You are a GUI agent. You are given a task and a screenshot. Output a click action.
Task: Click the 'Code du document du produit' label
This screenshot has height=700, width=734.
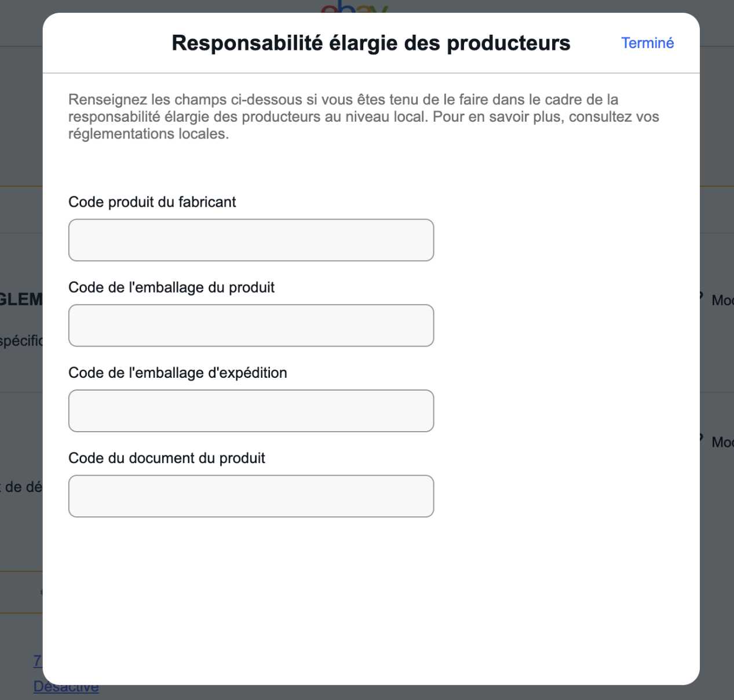[x=167, y=458]
